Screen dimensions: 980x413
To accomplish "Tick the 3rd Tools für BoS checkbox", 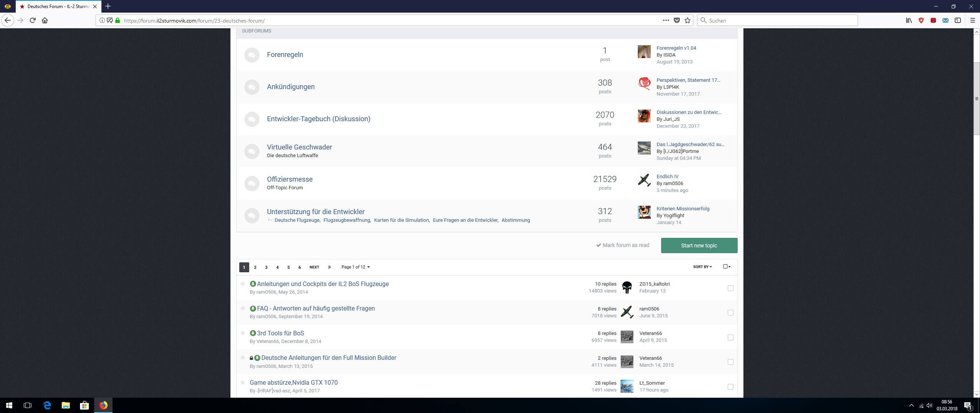I will coord(730,337).
